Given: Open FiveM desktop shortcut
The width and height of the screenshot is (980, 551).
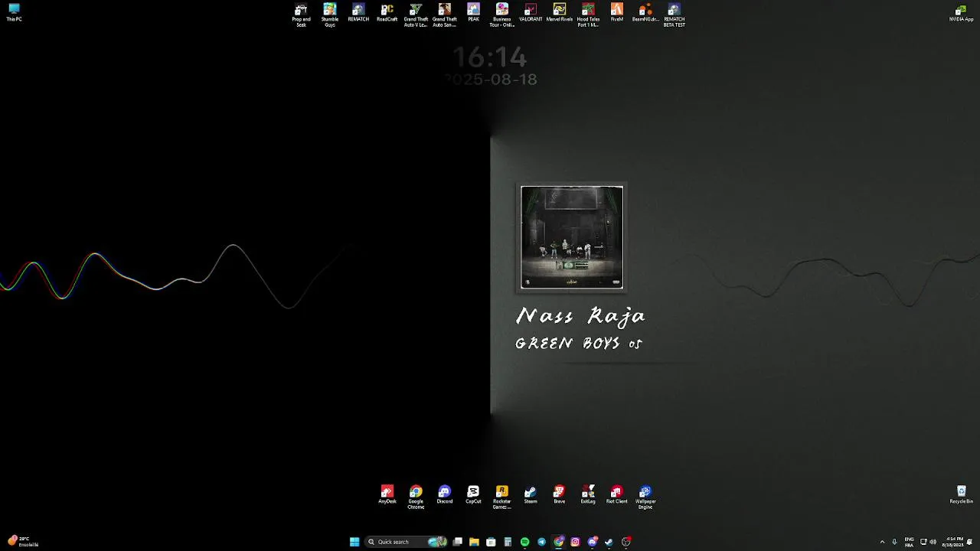Looking at the screenshot, I should click(x=617, y=12).
